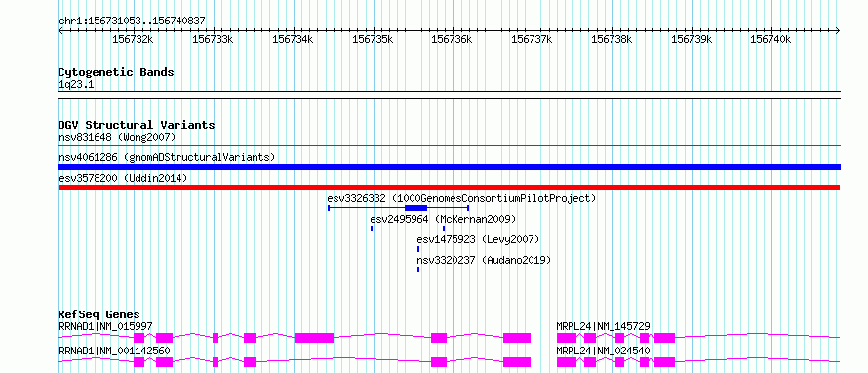The image size is (868, 373).
Task: Click the first wide MRPL24 NM_024540 exon
Action: [x=567, y=362]
